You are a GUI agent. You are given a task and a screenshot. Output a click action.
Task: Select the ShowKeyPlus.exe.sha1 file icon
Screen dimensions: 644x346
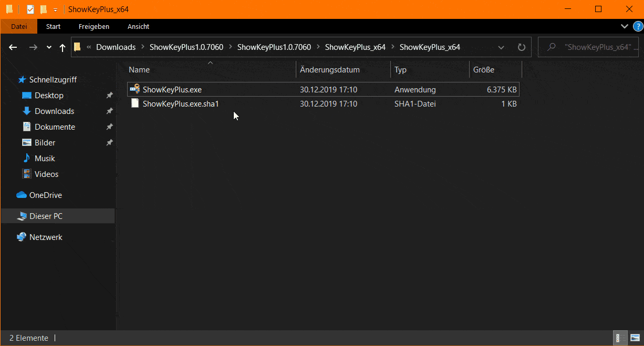click(135, 103)
